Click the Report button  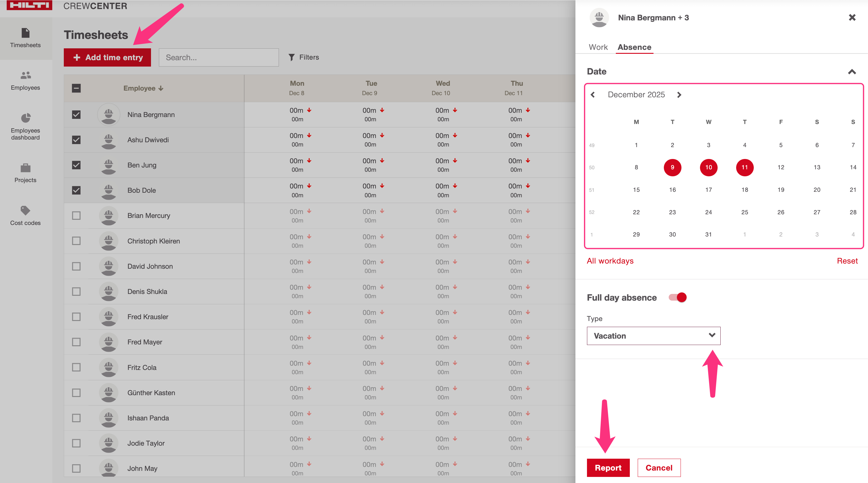pyautogui.click(x=608, y=468)
